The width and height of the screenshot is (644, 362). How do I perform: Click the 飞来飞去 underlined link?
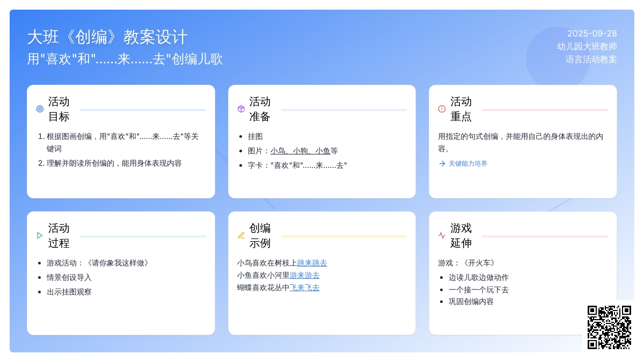tap(304, 287)
